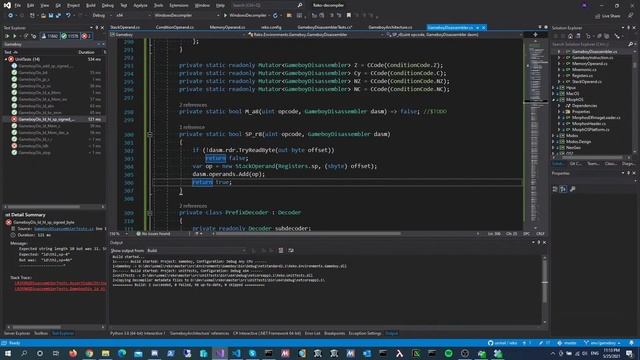Switch to Error List tab
The image size is (640, 360).
click(x=313, y=333)
